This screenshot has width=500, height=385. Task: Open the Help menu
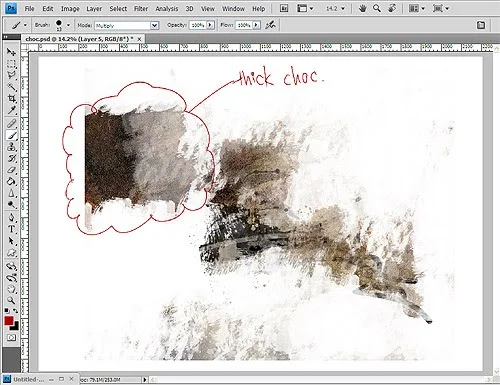coord(258,9)
